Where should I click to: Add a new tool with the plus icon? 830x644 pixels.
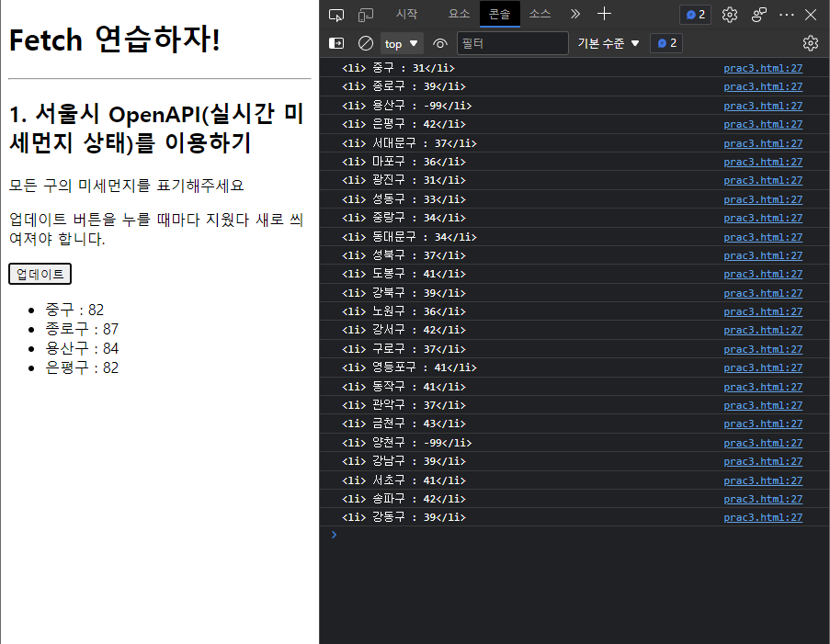point(604,14)
